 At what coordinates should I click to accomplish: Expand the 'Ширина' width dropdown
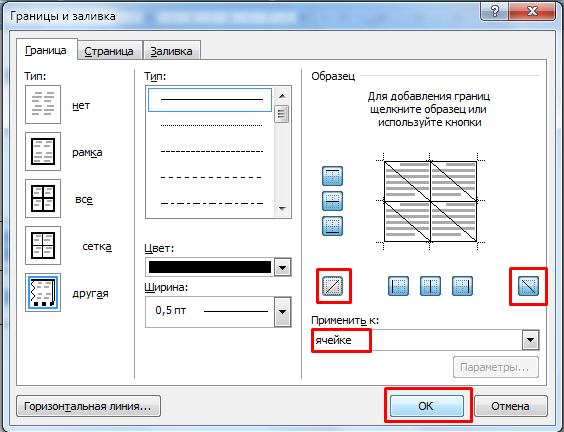[282, 312]
